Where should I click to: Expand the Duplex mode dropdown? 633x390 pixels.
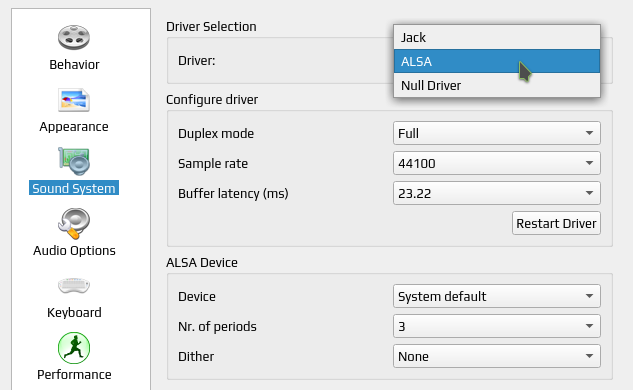497,133
